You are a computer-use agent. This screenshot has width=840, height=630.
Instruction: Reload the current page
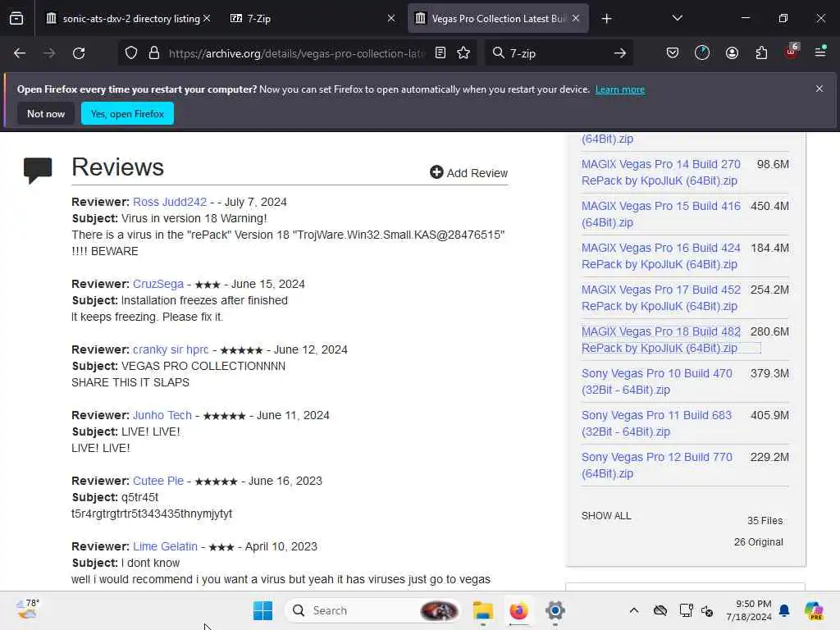[79, 53]
